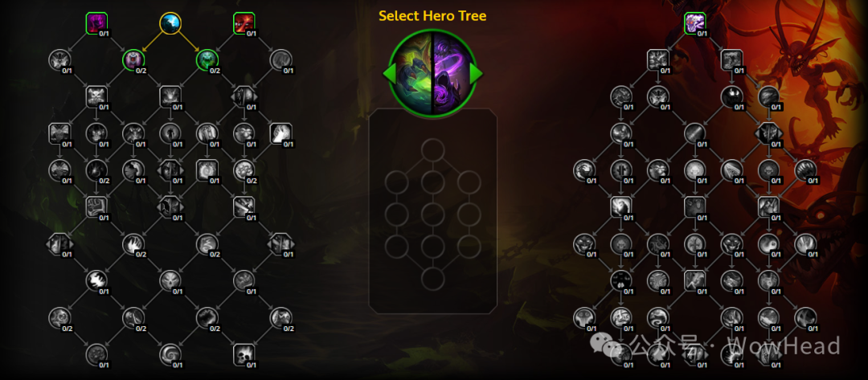Choose the green hero tree portrait half

411,73
